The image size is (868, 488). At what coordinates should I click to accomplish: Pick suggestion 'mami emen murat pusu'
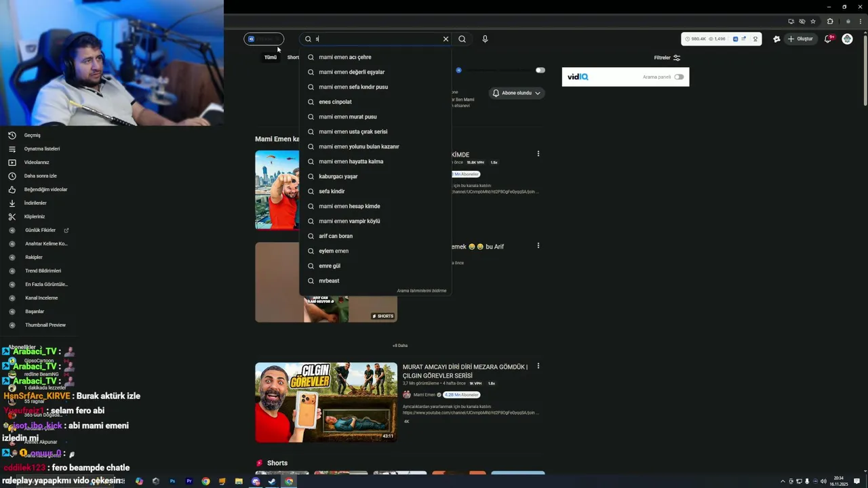tap(375, 117)
